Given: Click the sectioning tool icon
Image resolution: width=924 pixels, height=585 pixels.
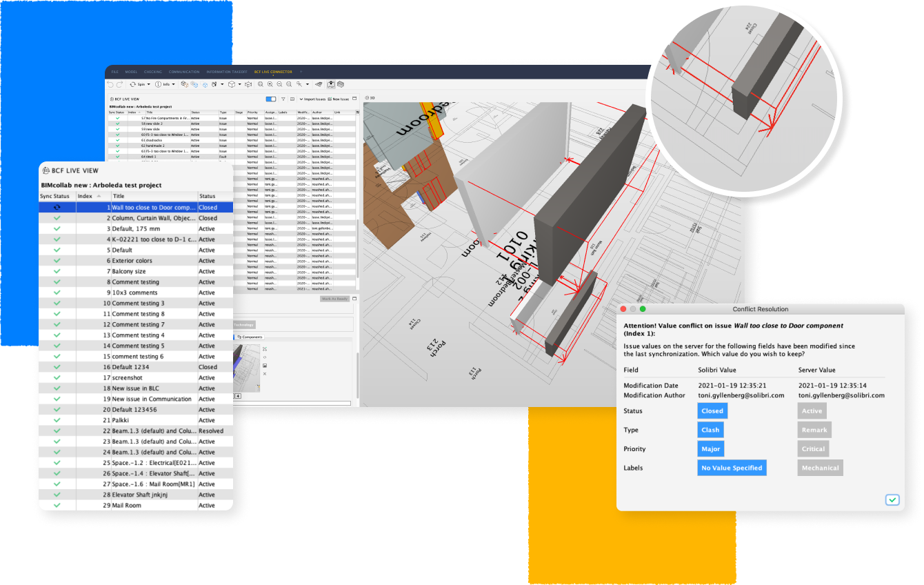Looking at the screenshot, I should [299, 84].
